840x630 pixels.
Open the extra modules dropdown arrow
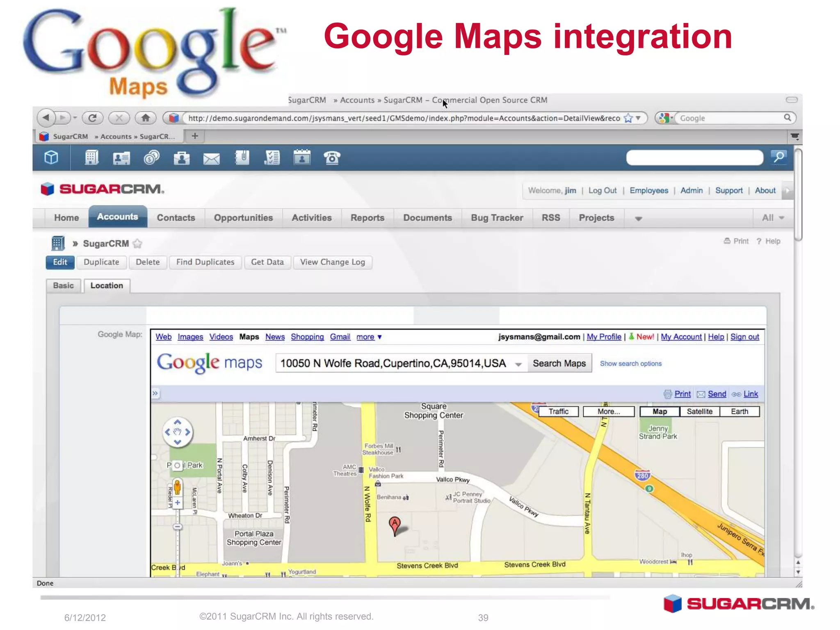pos(638,219)
